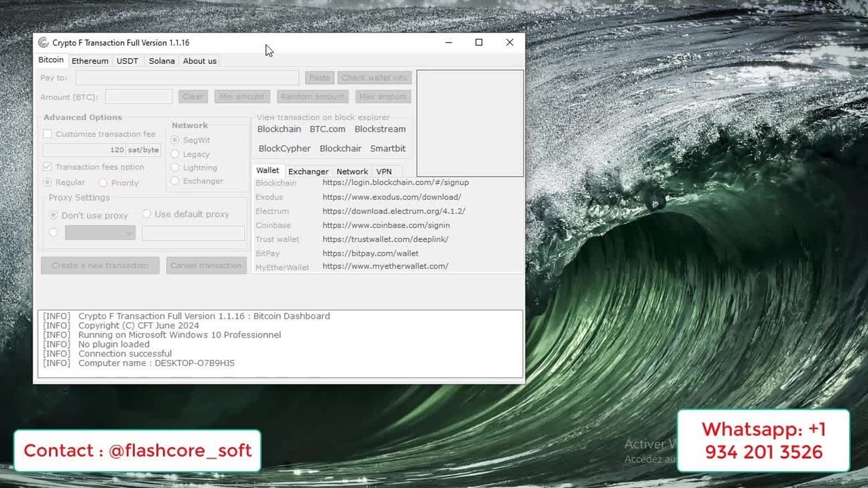
Task: Click the BitPay wallet label
Action: (268, 253)
